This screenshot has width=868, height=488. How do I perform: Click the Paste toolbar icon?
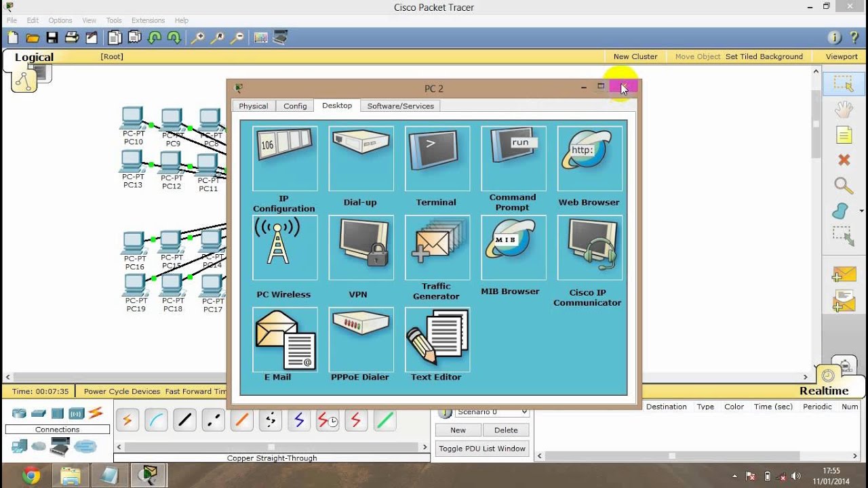pyautogui.click(x=134, y=38)
